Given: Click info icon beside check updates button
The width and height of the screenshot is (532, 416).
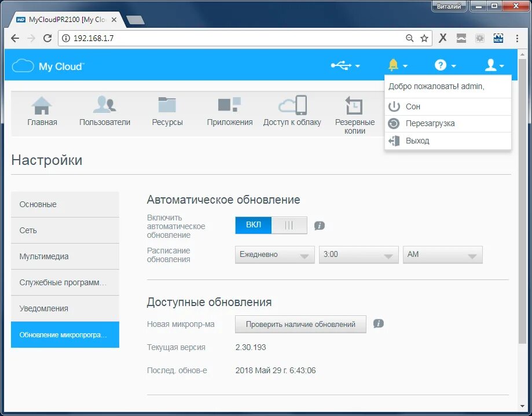Looking at the screenshot, I should point(378,324).
